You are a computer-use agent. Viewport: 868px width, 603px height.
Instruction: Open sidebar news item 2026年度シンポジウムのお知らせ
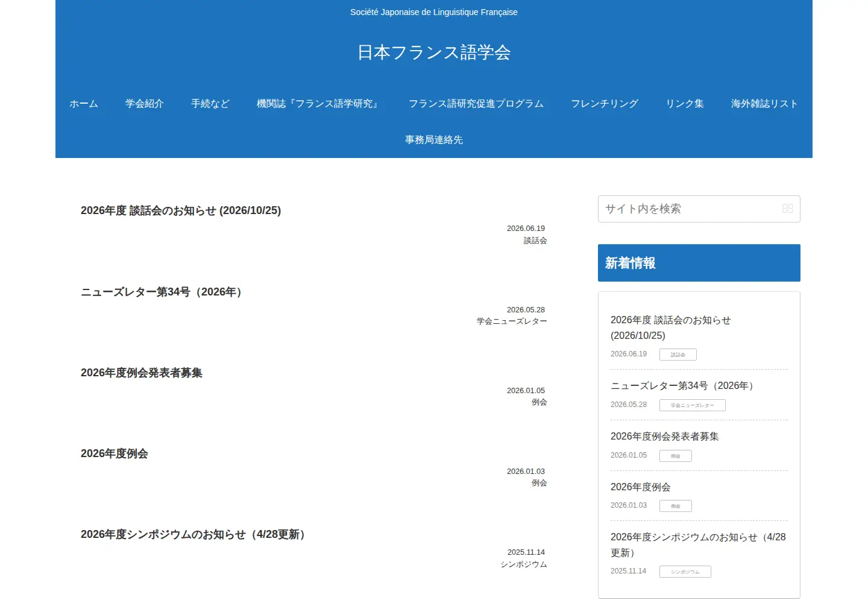tap(698, 545)
